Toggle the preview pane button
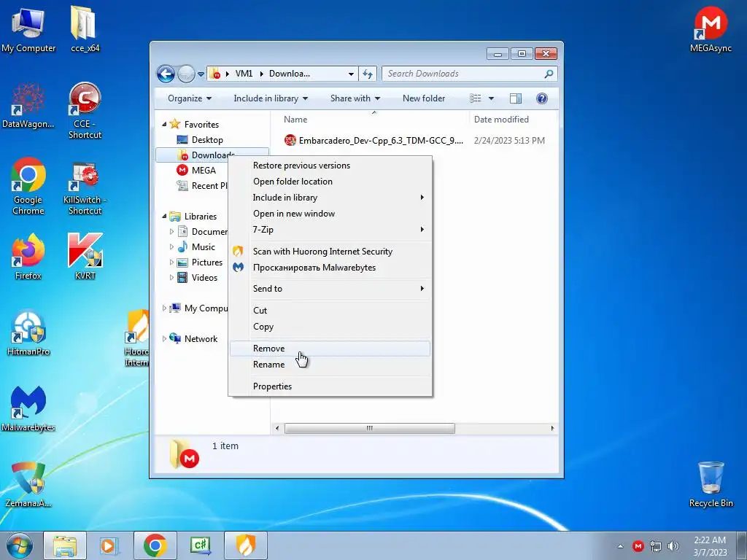This screenshot has height=560, width=747. [x=516, y=98]
